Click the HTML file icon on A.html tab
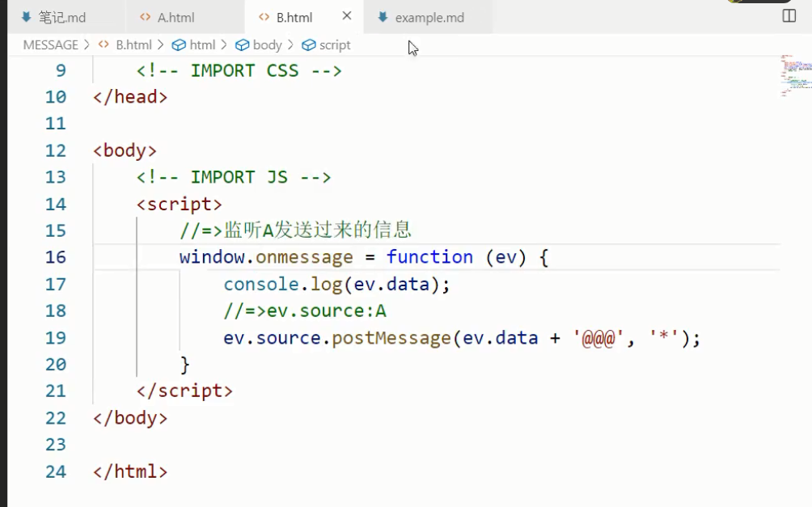812x507 pixels. (x=145, y=17)
